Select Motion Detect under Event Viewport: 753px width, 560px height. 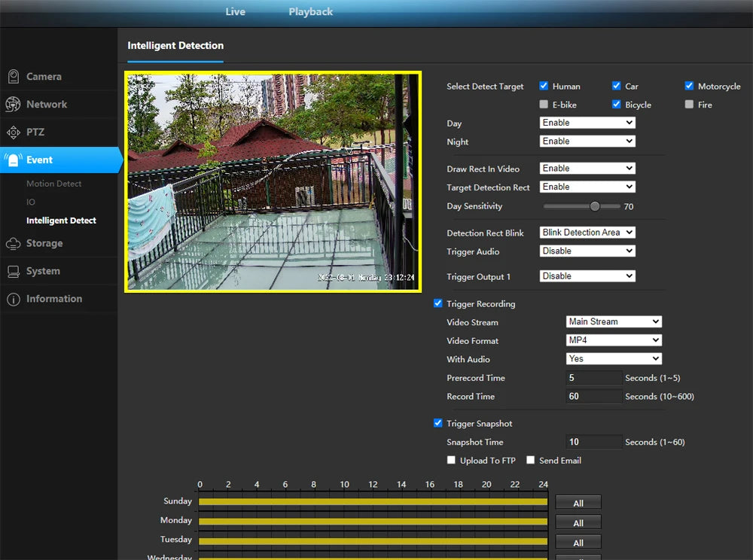click(53, 183)
